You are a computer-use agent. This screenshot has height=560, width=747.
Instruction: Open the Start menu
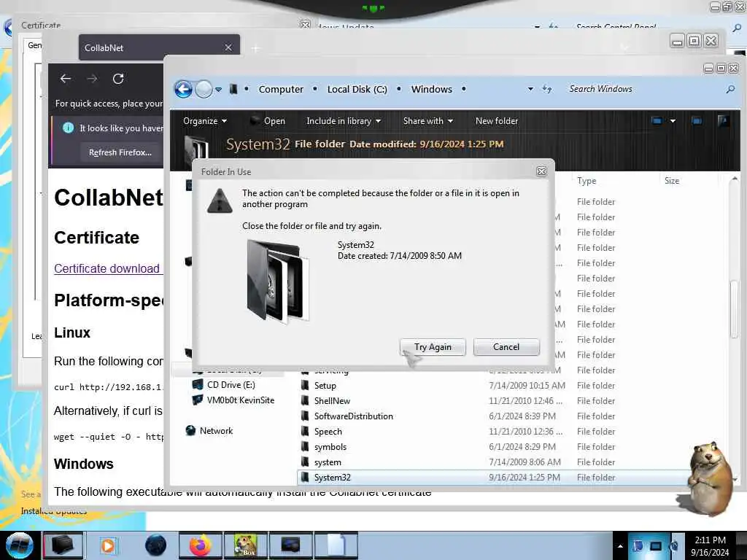pos(19,545)
